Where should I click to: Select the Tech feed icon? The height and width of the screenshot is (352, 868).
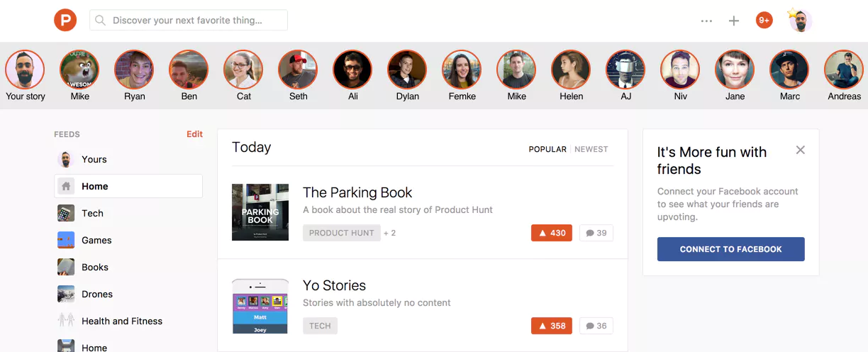click(66, 213)
